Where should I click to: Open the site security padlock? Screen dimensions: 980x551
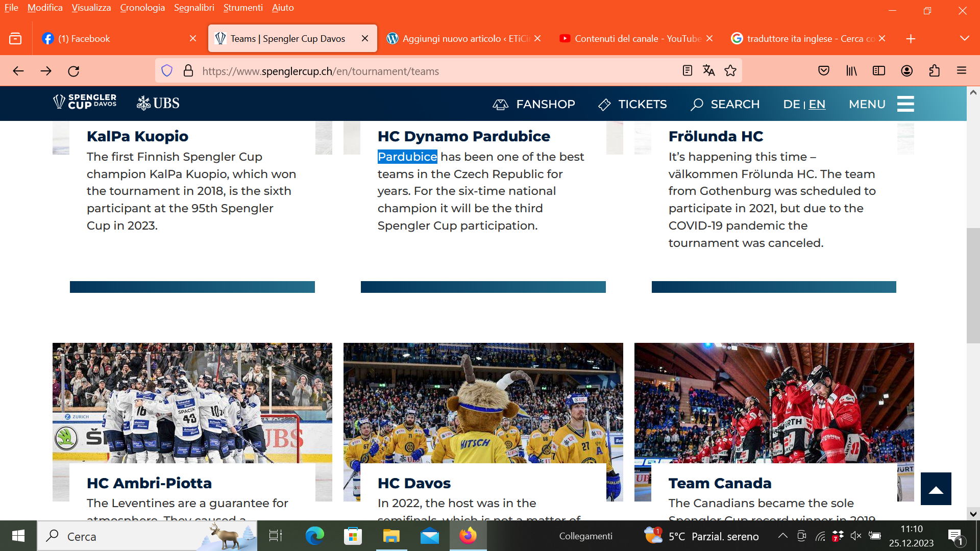(188, 71)
